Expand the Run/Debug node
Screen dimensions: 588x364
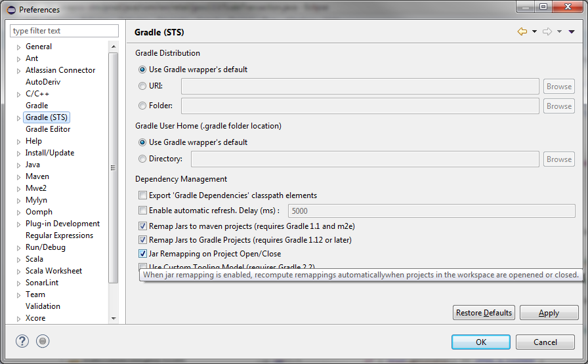coord(18,248)
